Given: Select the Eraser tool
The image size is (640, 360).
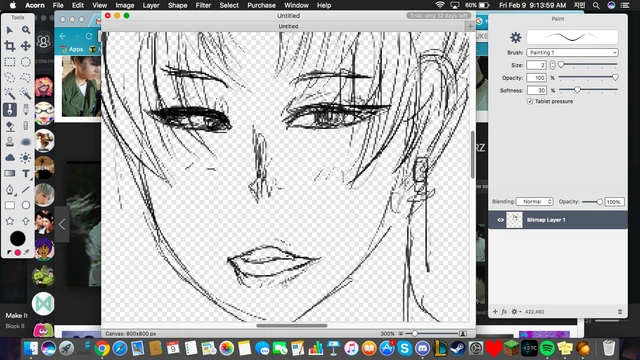Looking at the screenshot, I should [x=26, y=126].
